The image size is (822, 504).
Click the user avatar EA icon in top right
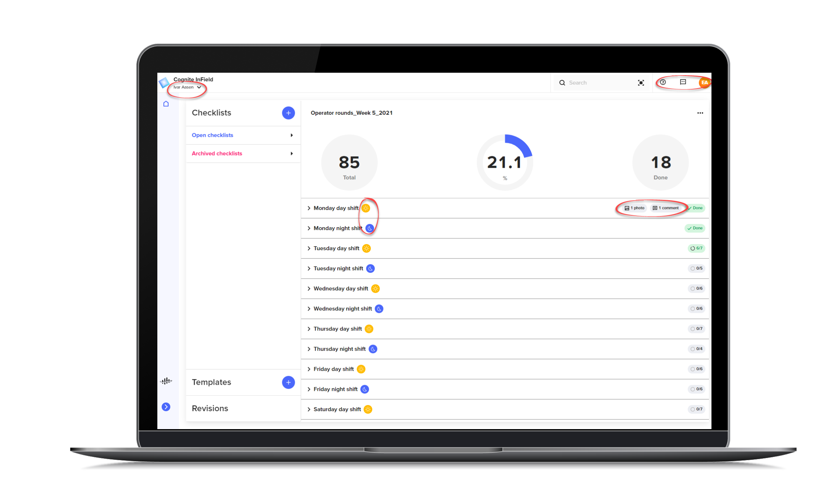[705, 82]
